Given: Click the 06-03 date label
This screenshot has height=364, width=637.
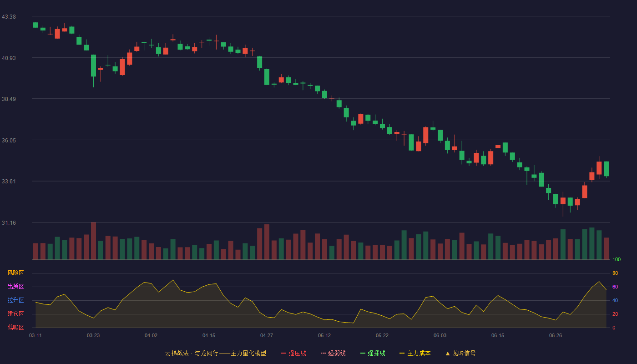Looking at the screenshot, I should tap(440, 335).
